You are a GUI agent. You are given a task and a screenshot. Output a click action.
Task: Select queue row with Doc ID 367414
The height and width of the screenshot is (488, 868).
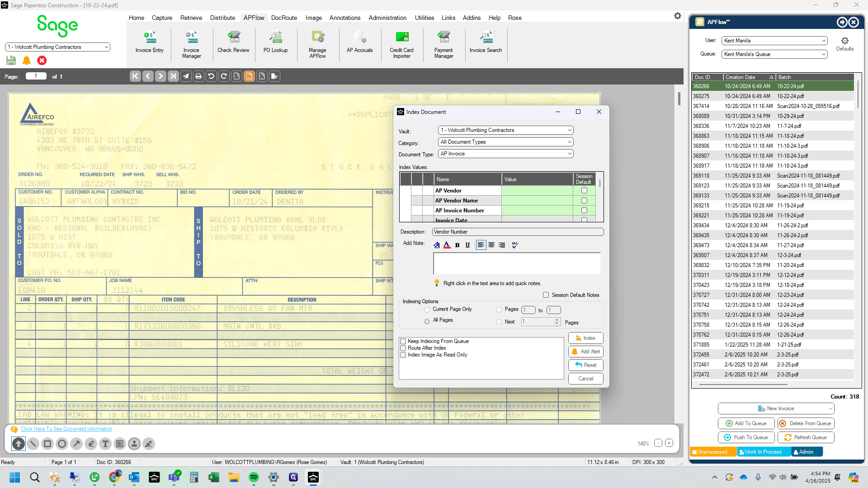click(x=773, y=106)
